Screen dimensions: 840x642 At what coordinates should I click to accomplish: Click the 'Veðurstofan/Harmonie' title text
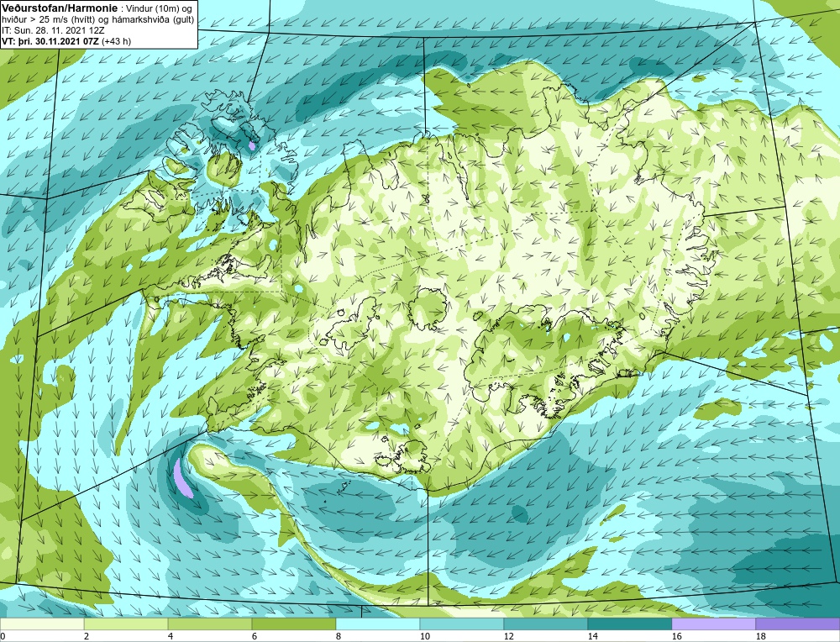(x=59, y=8)
